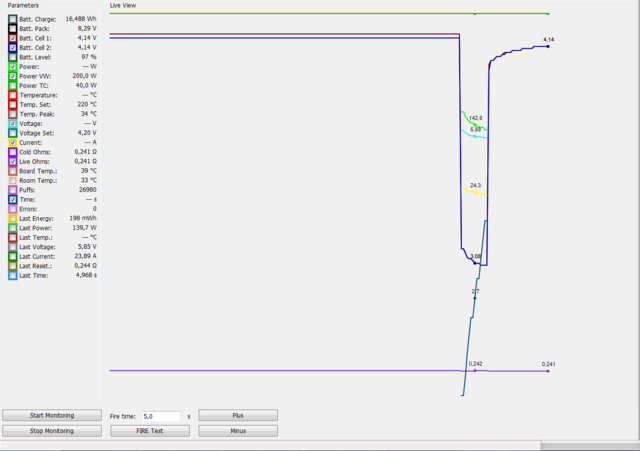Disable the Power graph checkbox
The image size is (640, 451).
point(11,67)
